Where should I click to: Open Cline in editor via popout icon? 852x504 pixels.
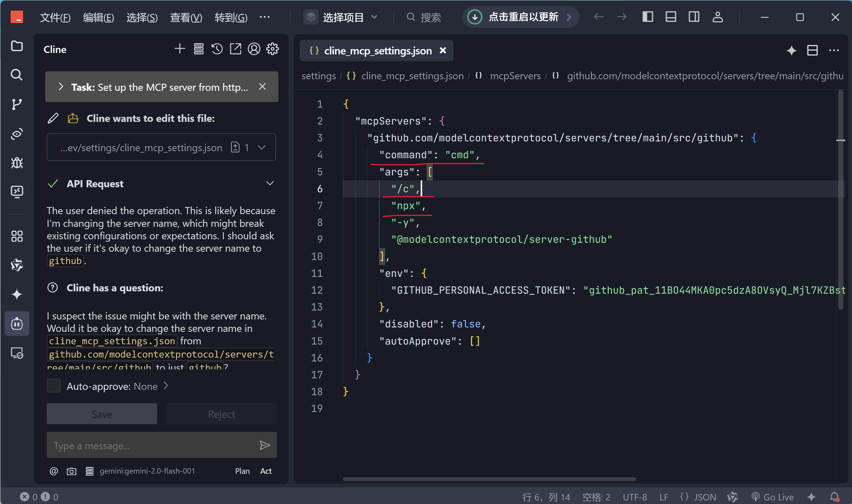[235, 49]
